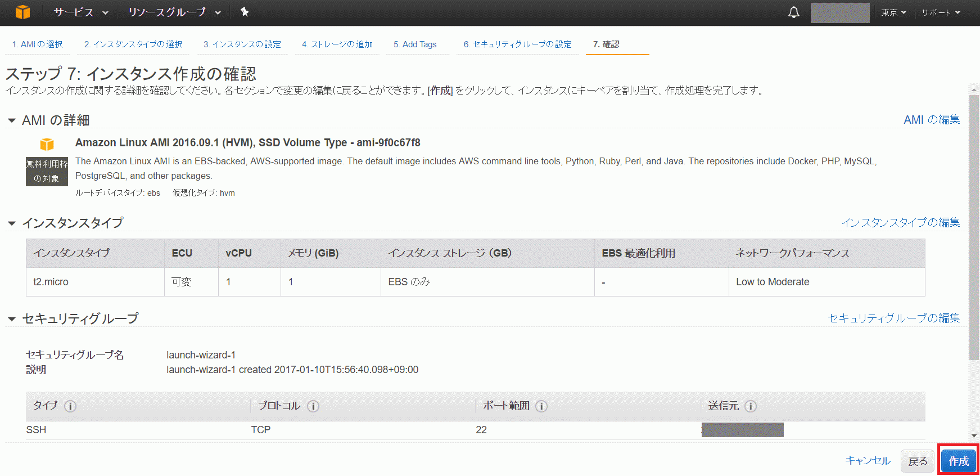
Task: Click the 戻る button
Action: click(x=918, y=461)
